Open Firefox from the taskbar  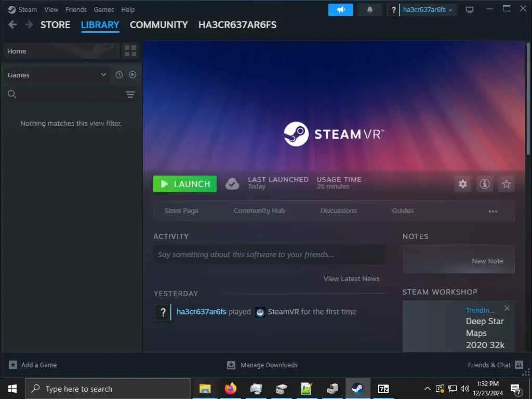(x=230, y=389)
